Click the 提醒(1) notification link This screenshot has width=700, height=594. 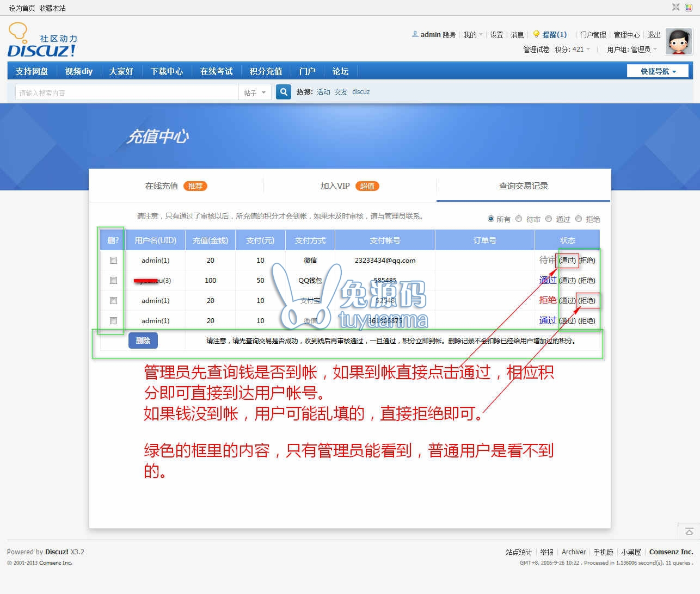tap(554, 35)
